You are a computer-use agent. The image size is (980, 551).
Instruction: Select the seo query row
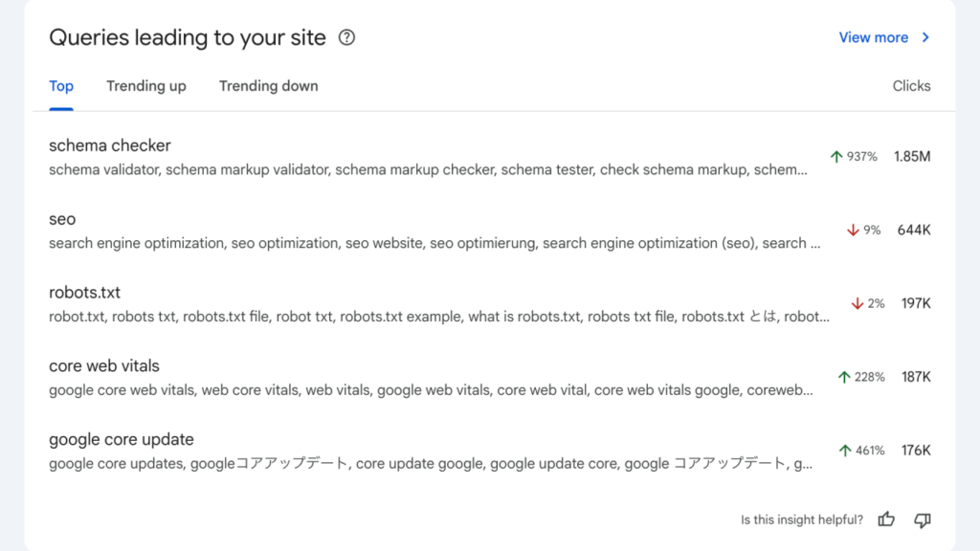click(x=431, y=230)
